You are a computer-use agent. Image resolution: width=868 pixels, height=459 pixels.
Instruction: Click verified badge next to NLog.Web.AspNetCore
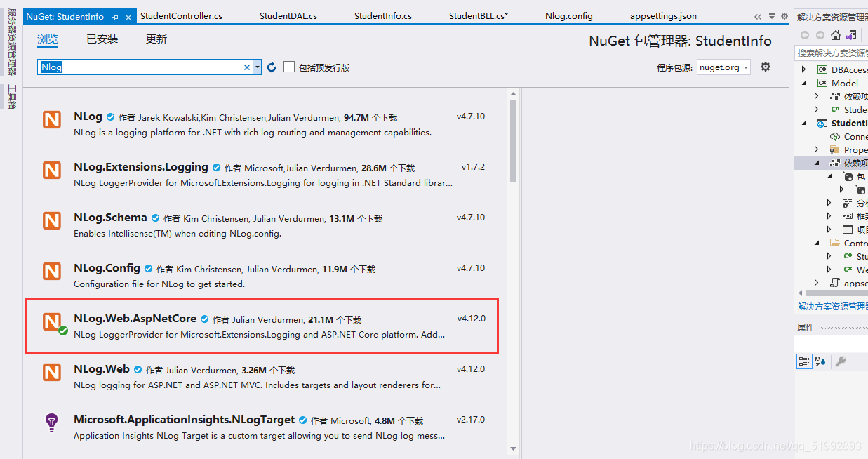coord(205,319)
